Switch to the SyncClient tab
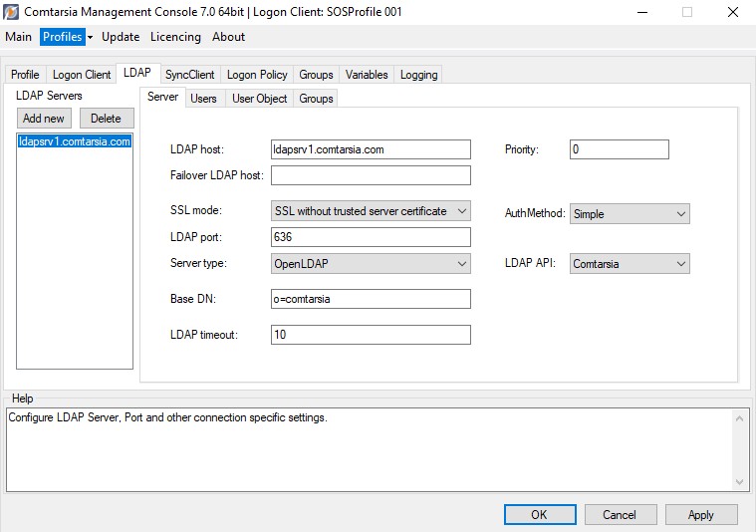This screenshot has width=756, height=532. pyautogui.click(x=190, y=75)
